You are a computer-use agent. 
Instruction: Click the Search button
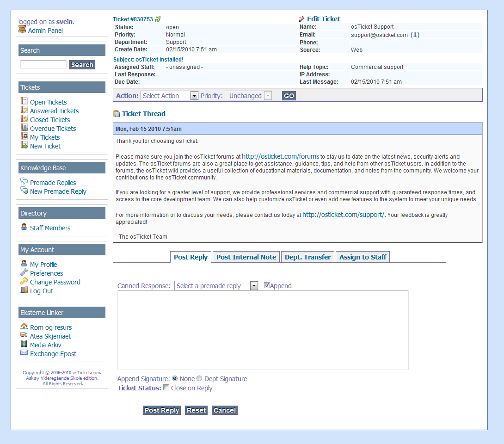point(82,65)
